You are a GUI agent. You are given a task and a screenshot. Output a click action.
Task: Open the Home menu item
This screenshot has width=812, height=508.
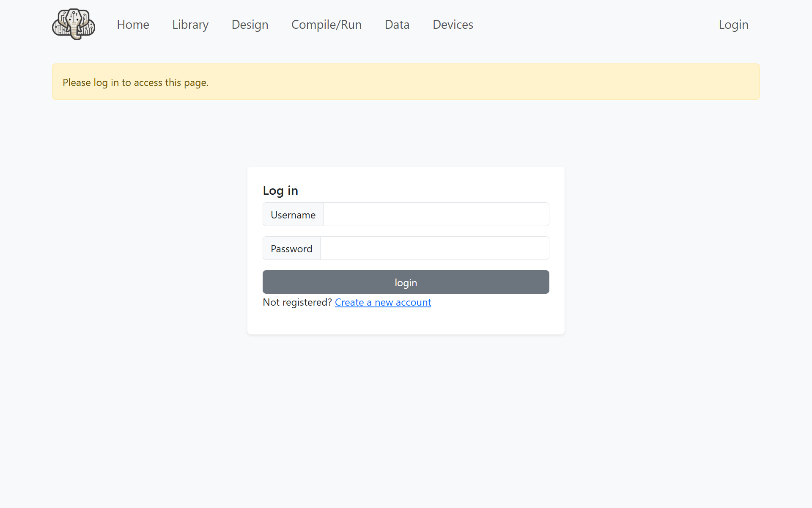coord(133,25)
